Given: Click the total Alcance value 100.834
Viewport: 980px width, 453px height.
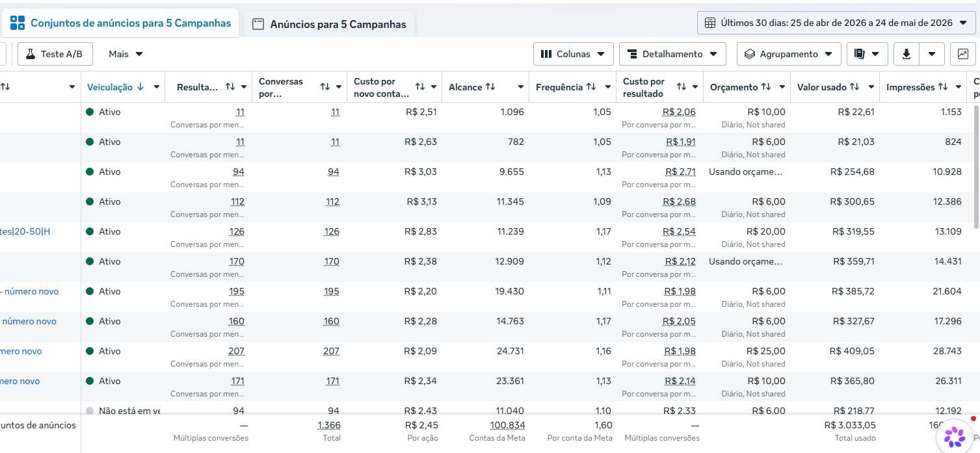Looking at the screenshot, I should coord(508,425).
